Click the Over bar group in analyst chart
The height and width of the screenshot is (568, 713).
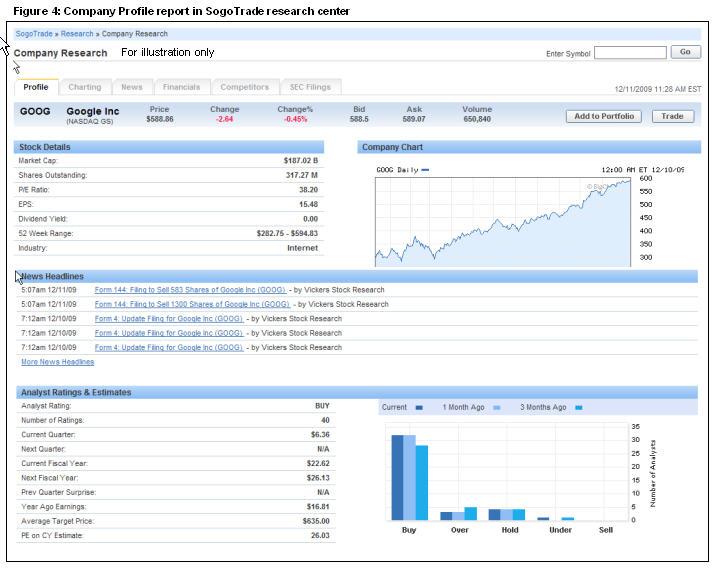point(459,514)
